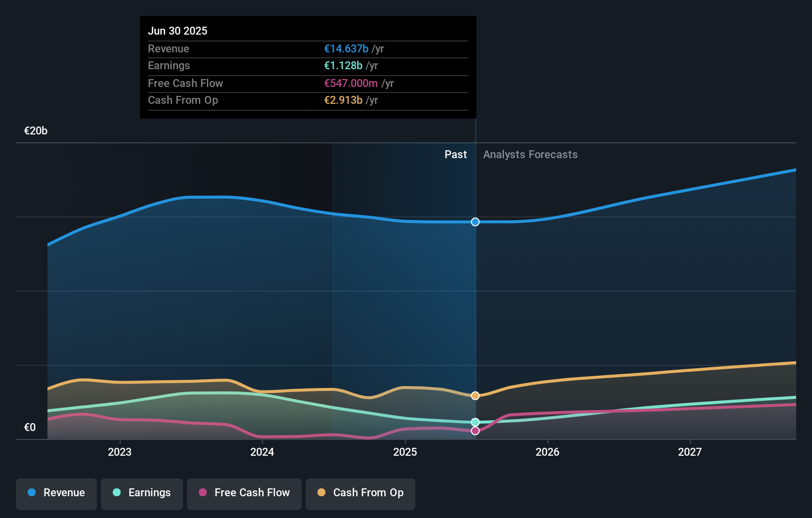The height and width of the screenshot is (518, 812).
Task: Click the pink Free Cash Flow marker
Action: pyautogui.click(x=475, y=431)
